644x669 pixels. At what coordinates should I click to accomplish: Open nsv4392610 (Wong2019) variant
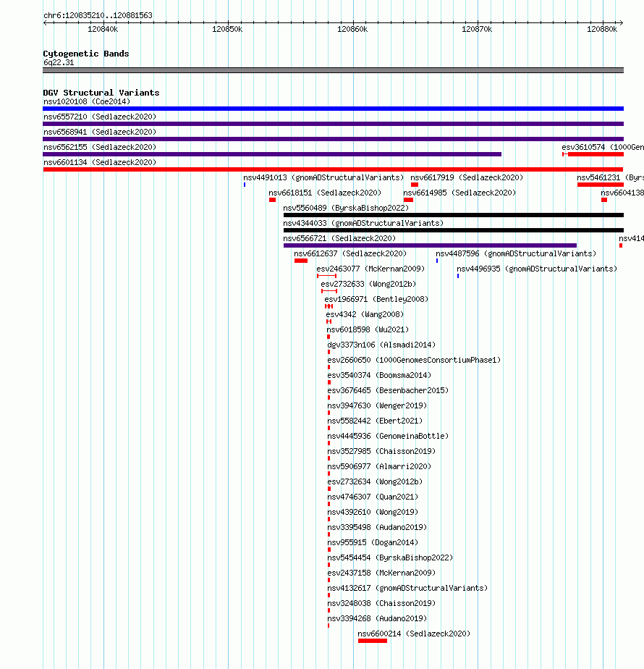pos(373,512)
